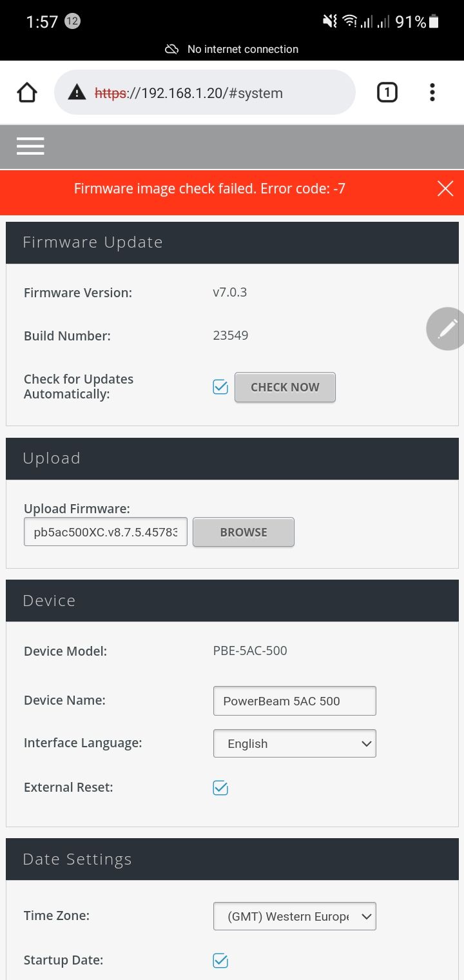Toggle Check for Updates Automatically checkbox
This screenshot has height=980, width=464.
[220, 387]
